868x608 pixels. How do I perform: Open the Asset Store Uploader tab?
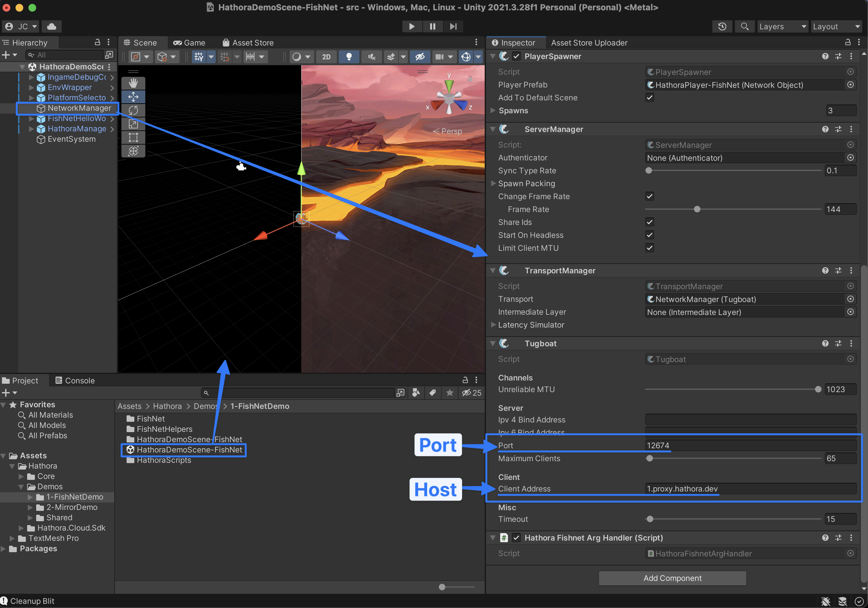[589, 43]
